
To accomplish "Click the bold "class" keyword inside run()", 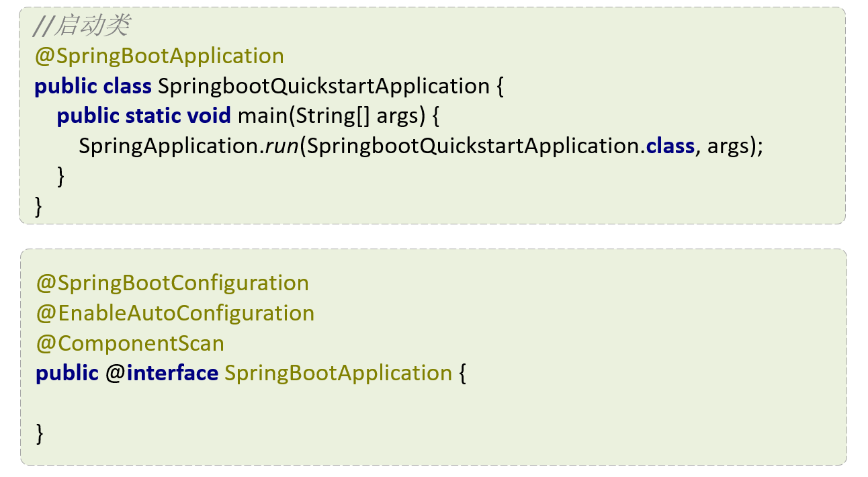I will [670, 146].
